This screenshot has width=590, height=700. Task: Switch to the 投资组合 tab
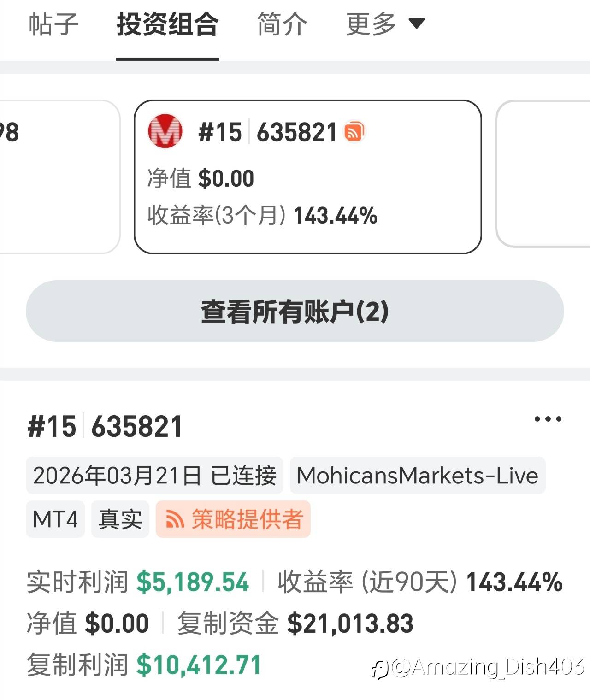tap(168, 24)
